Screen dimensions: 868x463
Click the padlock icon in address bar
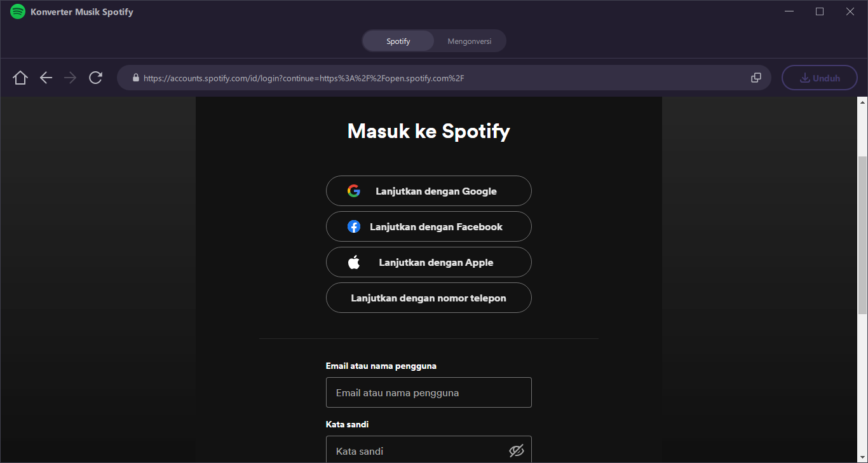pyautogui.click(x=135, y=78)
